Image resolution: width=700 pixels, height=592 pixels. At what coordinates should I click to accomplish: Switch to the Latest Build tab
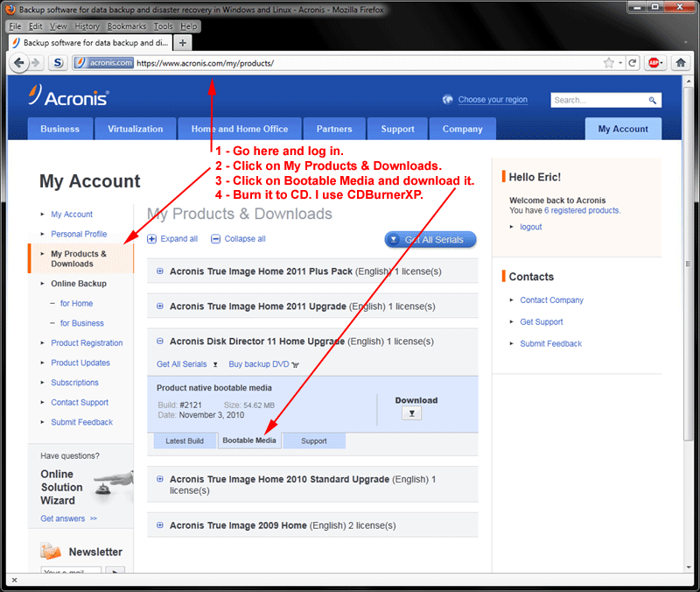185,440
